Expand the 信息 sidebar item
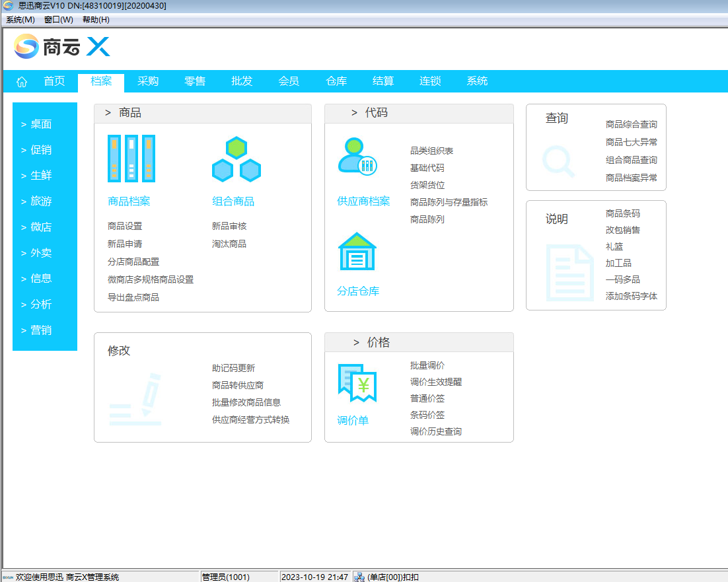The height and width of the screenshot is (582, 728). point(36,279)
